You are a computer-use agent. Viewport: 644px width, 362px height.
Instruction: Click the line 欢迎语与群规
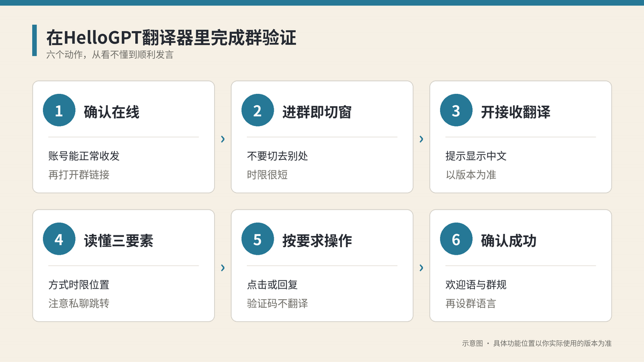(476, 285)
